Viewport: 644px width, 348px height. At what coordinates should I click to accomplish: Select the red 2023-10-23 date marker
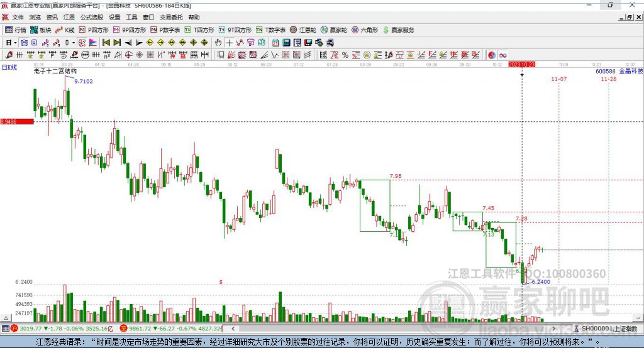(521, 65)
